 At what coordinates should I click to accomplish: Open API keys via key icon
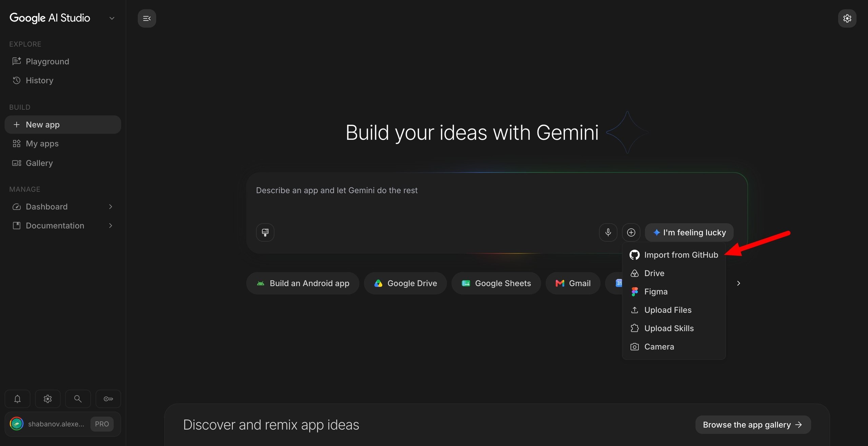108,399
